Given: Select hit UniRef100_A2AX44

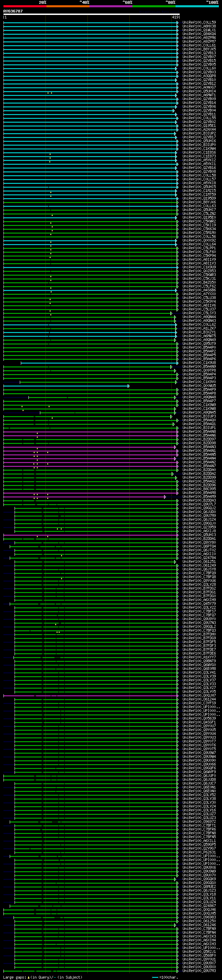Looking at the screenshot, I should click(x=199, y=129).
